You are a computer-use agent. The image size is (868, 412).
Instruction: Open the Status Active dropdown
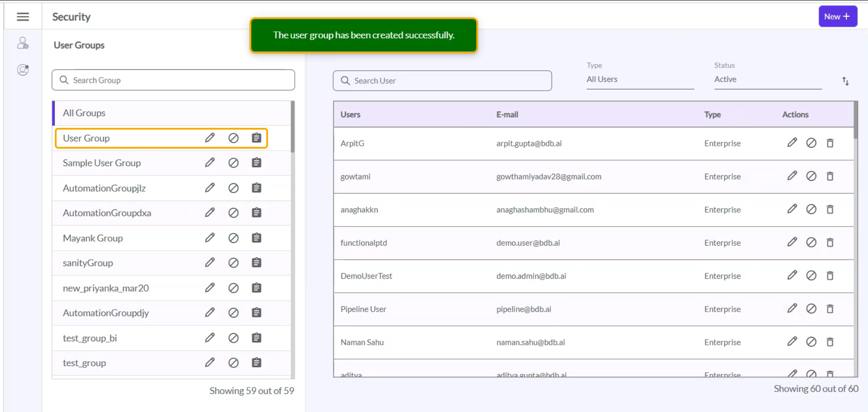click(767, 79)
